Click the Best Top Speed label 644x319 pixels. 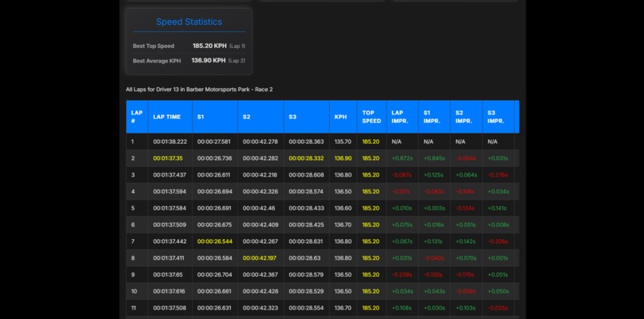click(153, 46)
